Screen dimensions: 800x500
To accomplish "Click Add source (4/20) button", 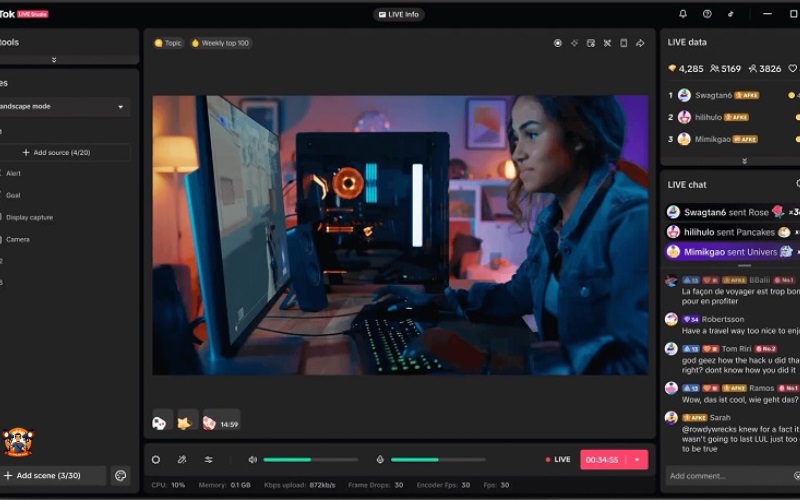I will point(64,153).
